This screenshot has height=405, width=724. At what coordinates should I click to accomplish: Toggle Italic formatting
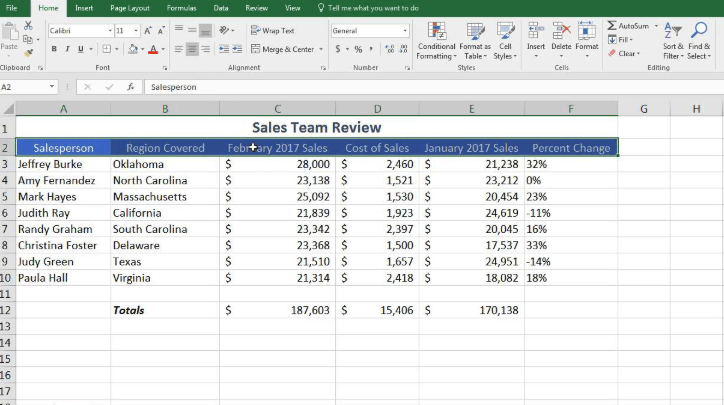click(68, 49)
